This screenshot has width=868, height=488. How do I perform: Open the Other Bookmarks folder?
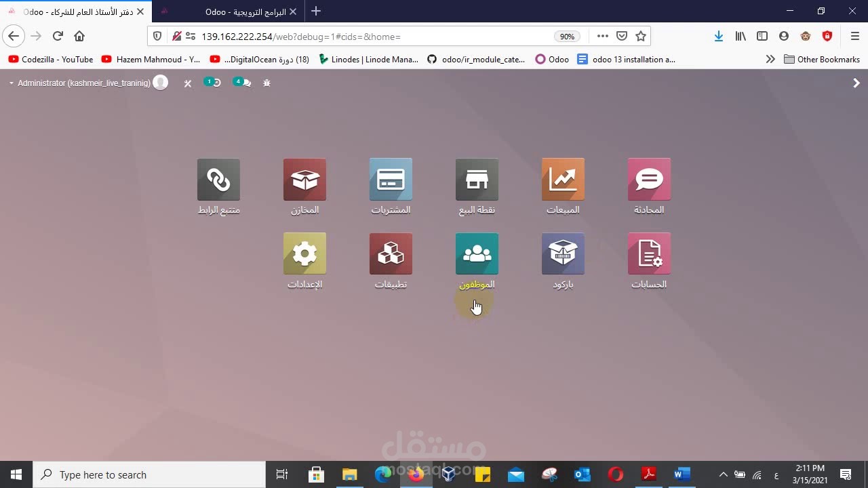[x=822, y=60]
